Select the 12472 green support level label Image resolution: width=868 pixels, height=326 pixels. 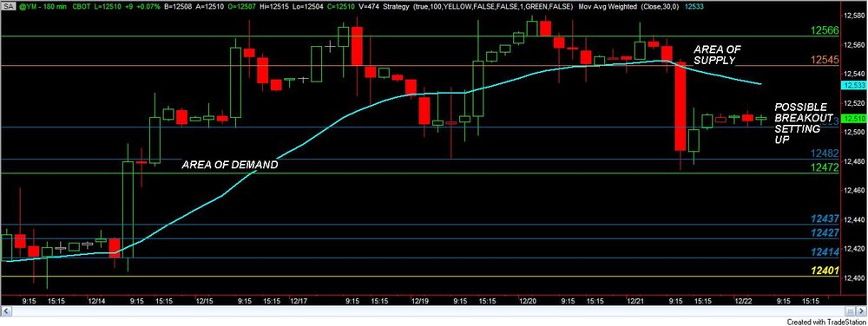point(824,166)
